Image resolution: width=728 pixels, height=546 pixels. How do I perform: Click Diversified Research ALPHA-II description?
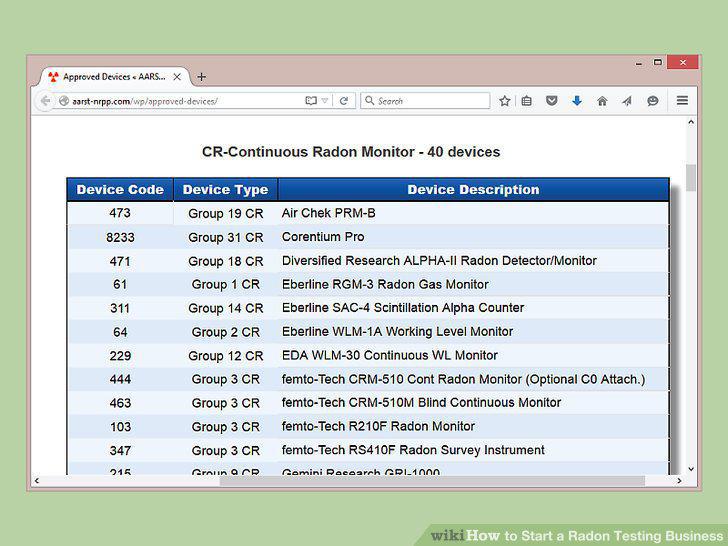tap(439, 260)
